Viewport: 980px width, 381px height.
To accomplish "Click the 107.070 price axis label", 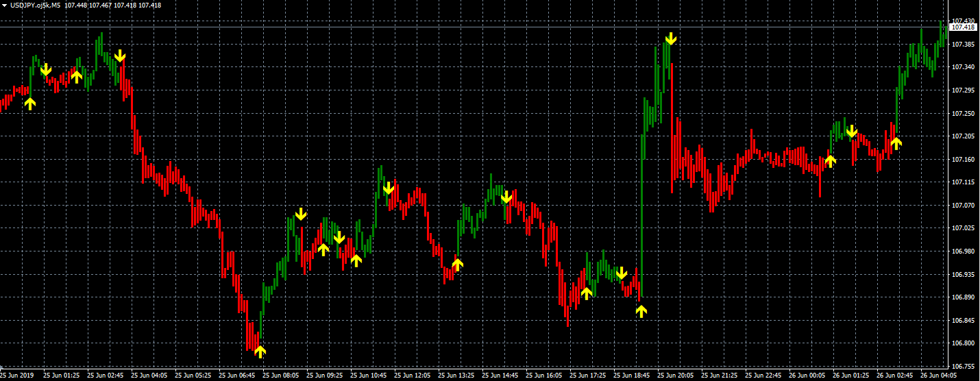I will tap(964, 206).
